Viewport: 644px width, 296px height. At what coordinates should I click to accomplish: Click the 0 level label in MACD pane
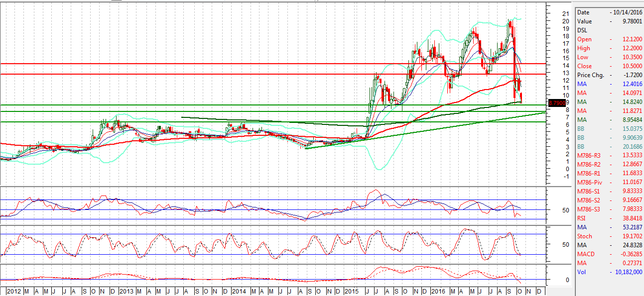click(567, 280)
